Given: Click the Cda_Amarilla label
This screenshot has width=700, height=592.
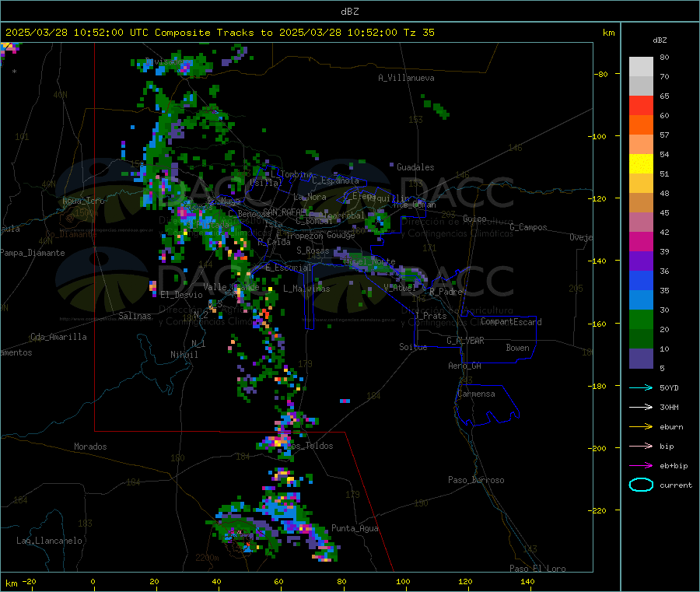Looking at the screenshot, I should click(58, 337).
